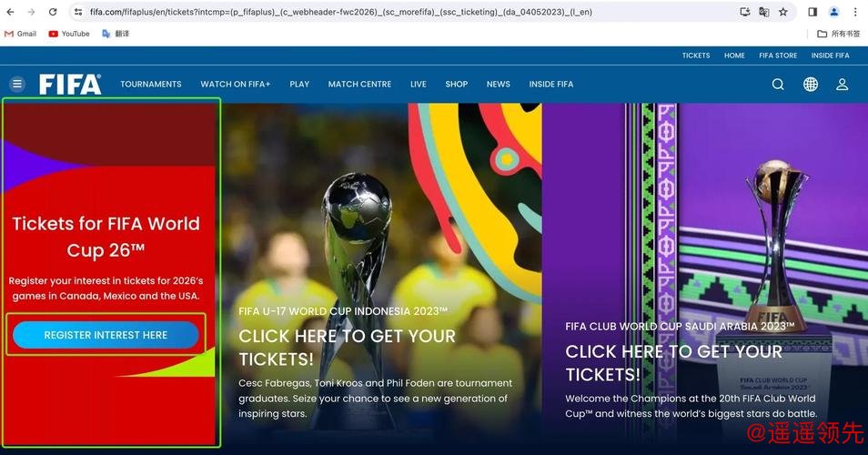
Task: Open the YouTube bookmark
Action: (x=69, y=34)
